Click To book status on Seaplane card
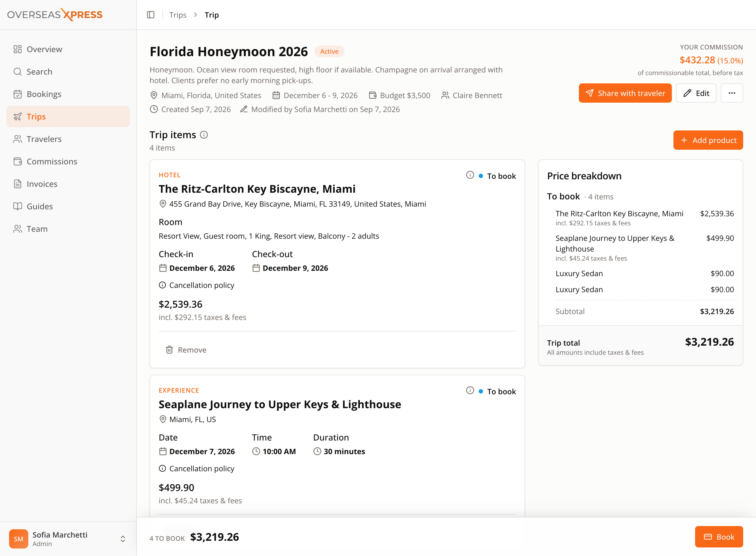 point(497,391)
